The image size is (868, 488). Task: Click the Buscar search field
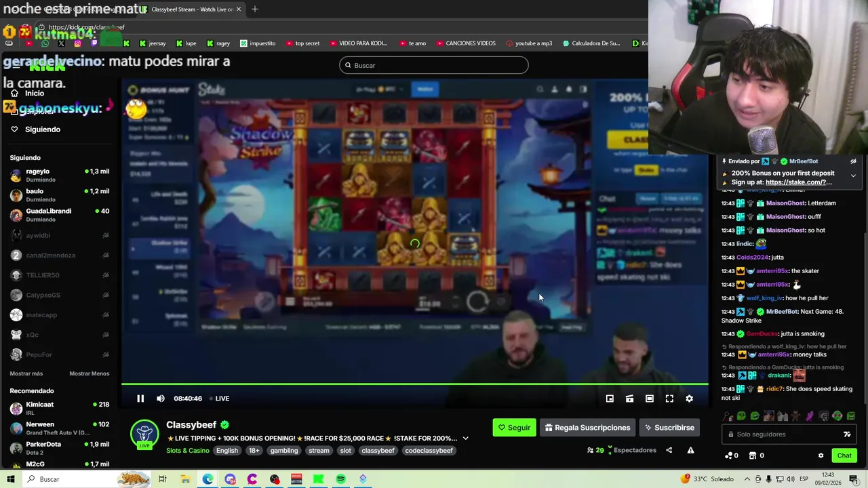[x=434, y=65]
